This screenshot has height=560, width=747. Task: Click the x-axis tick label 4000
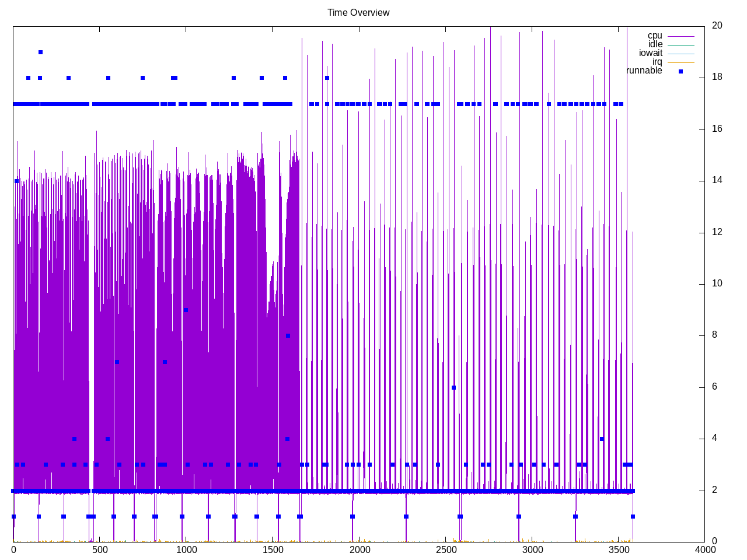pos(705,549)
